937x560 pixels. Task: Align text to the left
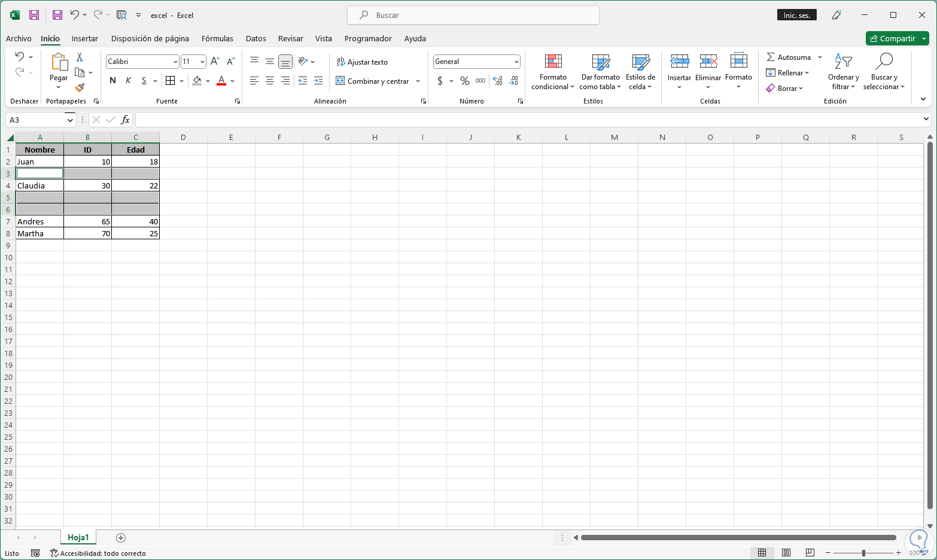click(x=254, y=81)
